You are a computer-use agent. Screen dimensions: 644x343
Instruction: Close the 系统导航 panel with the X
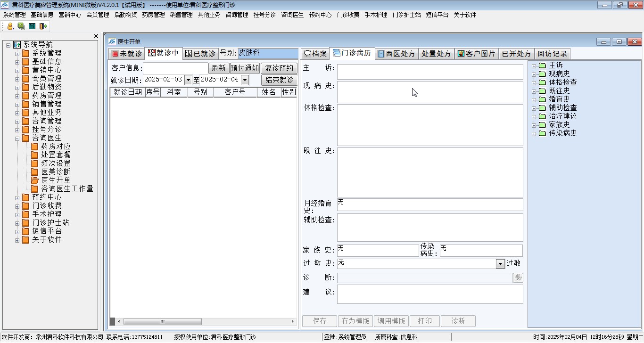(96, 36)
